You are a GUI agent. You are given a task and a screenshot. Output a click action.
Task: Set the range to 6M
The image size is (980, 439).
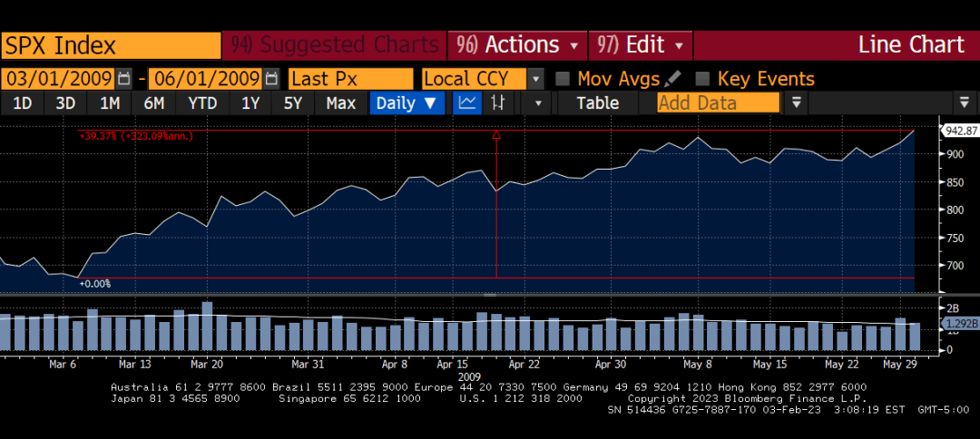[154, 103]
